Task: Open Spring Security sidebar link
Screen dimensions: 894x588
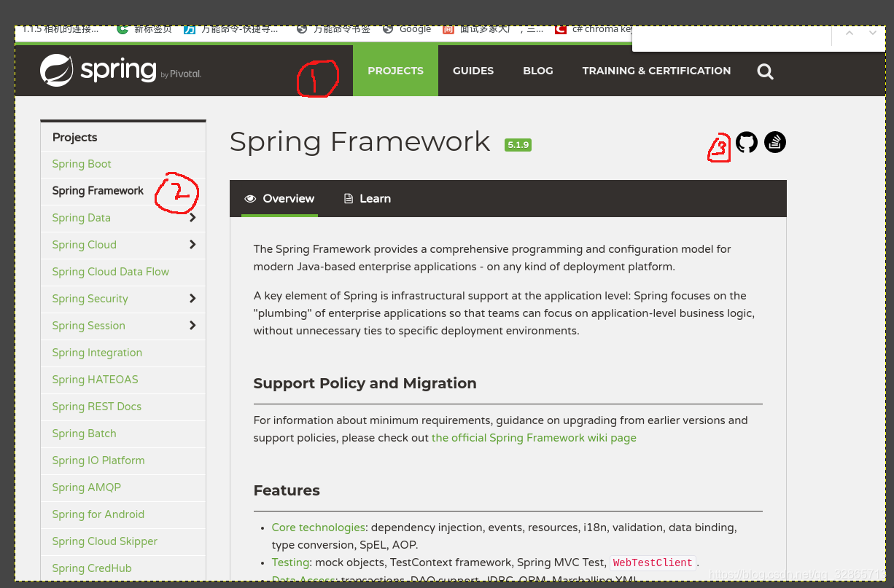Action: (90, 299)
